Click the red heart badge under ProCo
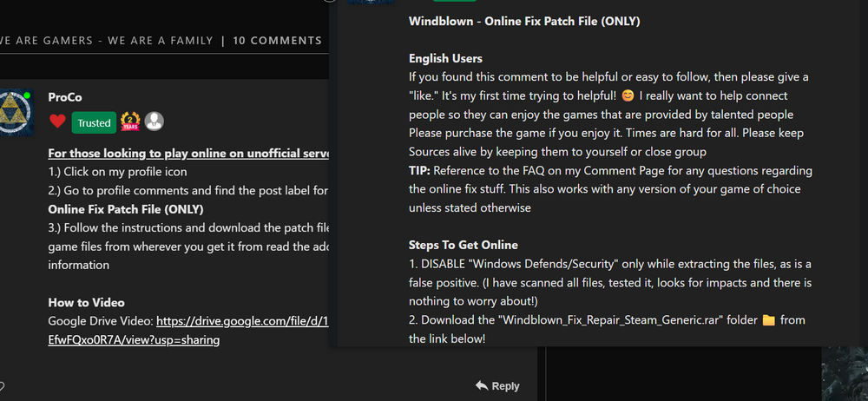Image resolution: width=868 pixels, height=401 pixels. tap(57, 121)
